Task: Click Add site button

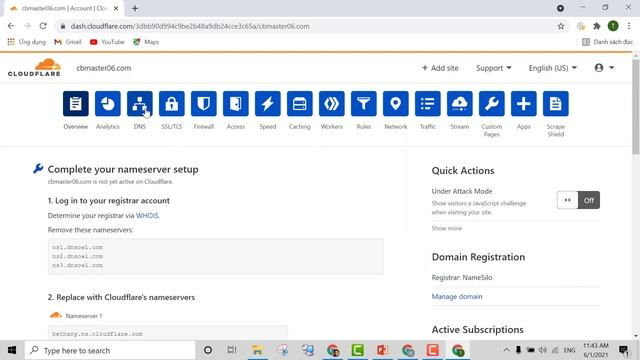Action: (440, 68)
